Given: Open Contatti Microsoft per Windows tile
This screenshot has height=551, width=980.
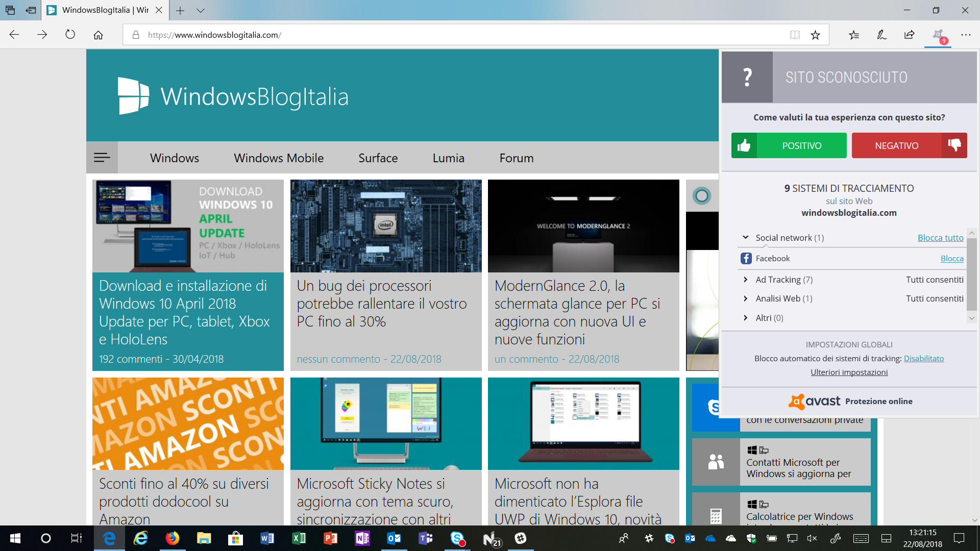Looking at the screenshot, I should [781, 462].
